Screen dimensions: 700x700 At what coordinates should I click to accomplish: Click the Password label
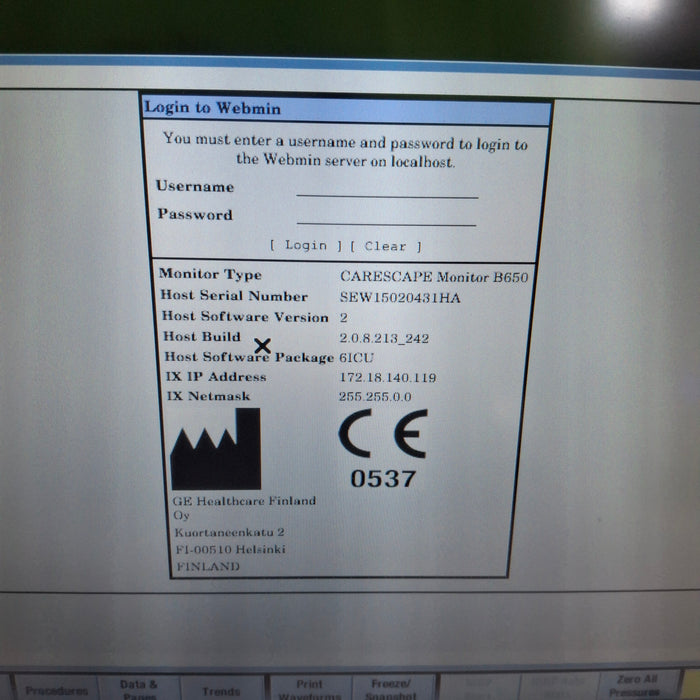[x=195, y=214]
